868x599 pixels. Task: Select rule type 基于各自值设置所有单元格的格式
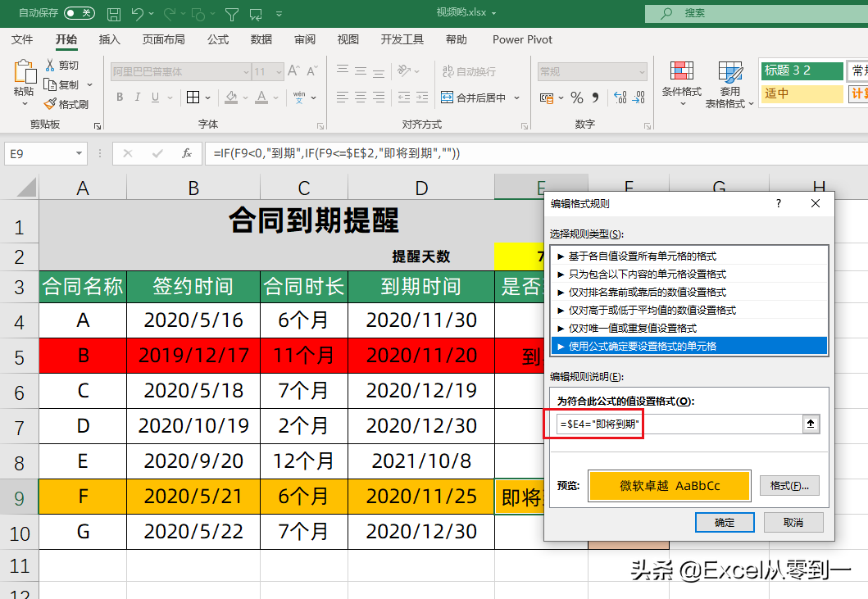coord(689,256)
